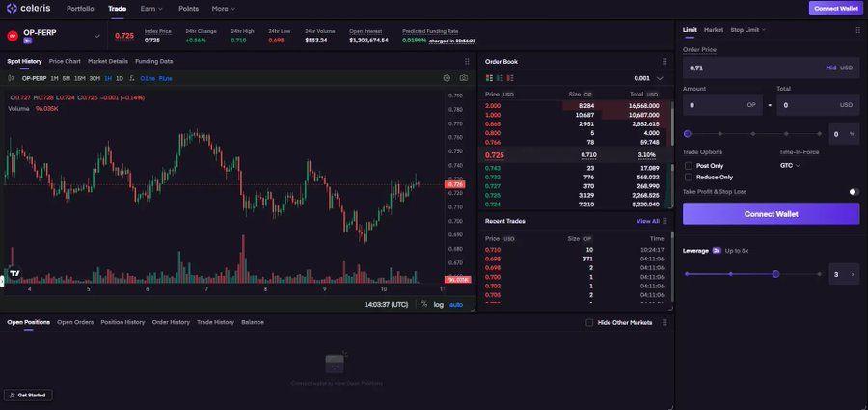The image size is (868, 410).
Task: Enable the Post Only checkbox
Action: [689, 166]
